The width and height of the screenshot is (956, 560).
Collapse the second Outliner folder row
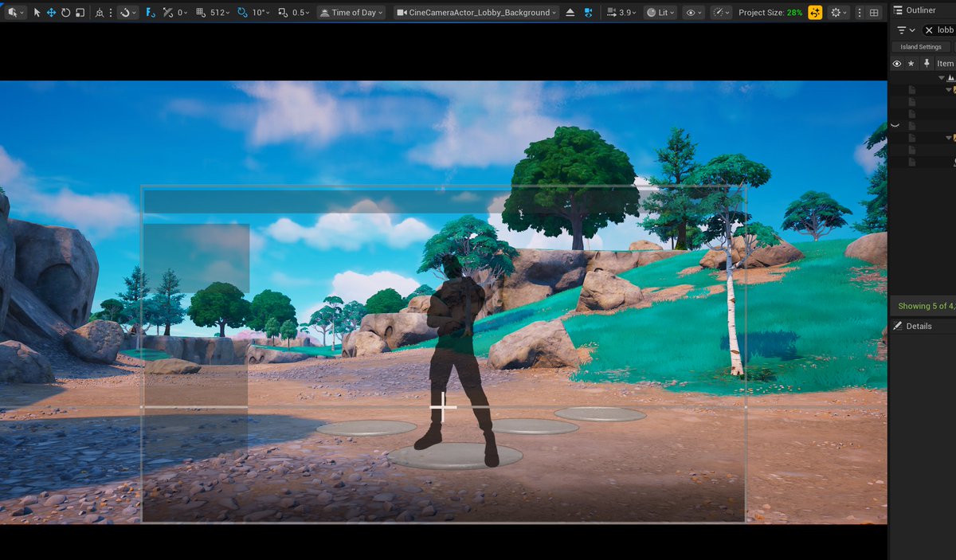click(948, 138)
